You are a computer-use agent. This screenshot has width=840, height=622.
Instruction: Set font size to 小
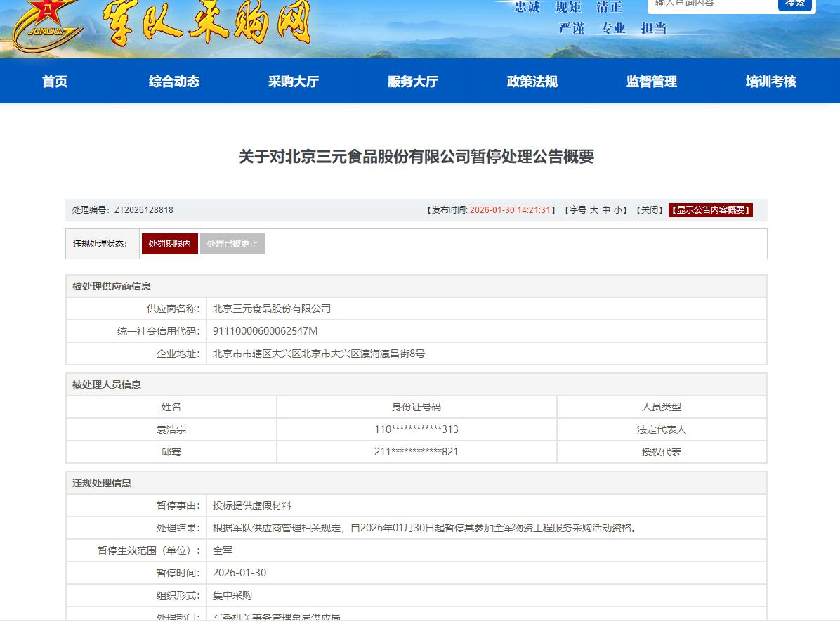(x=618, y=210)
